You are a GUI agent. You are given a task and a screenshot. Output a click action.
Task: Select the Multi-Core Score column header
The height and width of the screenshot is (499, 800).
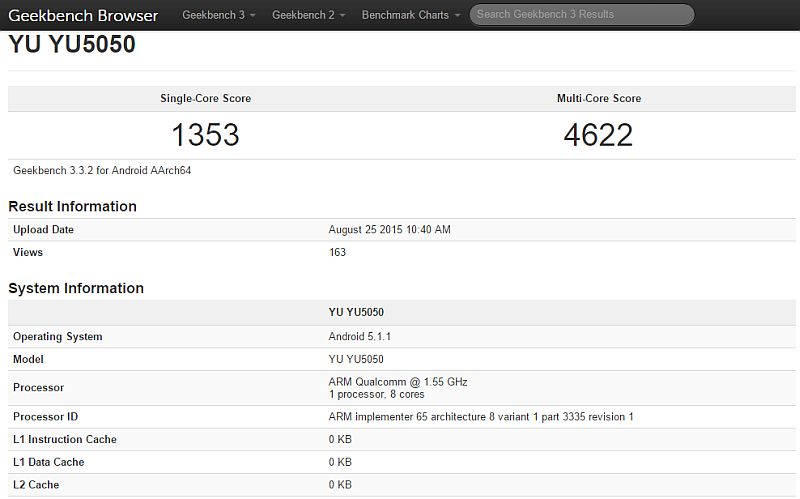coord(598,99)
